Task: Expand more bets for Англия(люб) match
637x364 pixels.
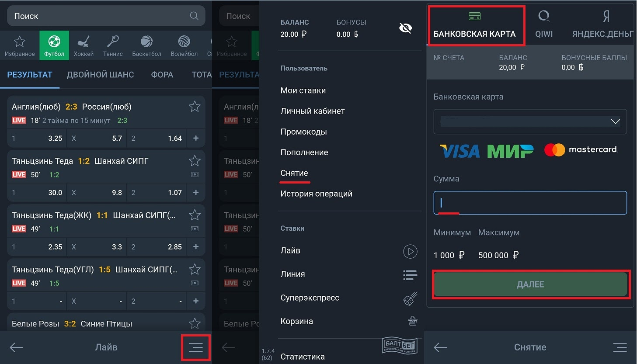Action: pos(196,138)
